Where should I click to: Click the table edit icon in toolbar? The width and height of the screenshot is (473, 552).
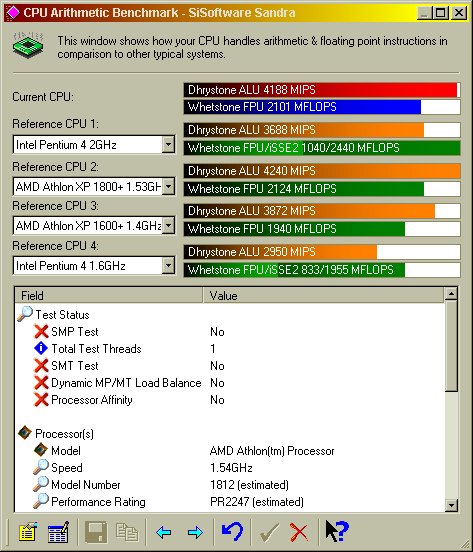click(58, 532)
